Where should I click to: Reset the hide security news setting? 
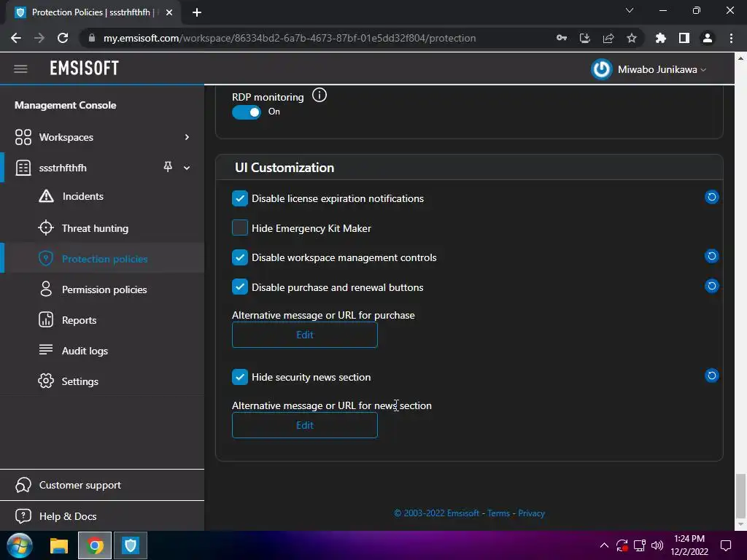click(711, 376)
